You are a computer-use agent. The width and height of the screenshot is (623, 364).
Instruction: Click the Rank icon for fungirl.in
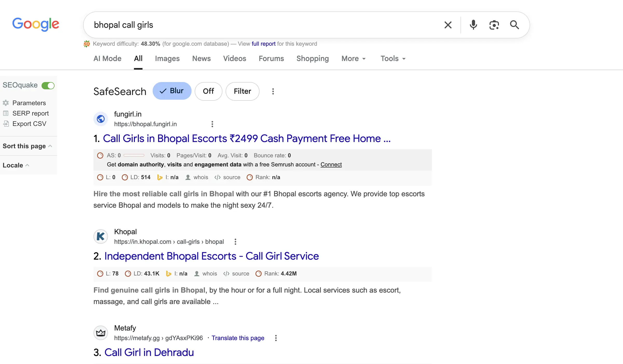click(250, 177)
